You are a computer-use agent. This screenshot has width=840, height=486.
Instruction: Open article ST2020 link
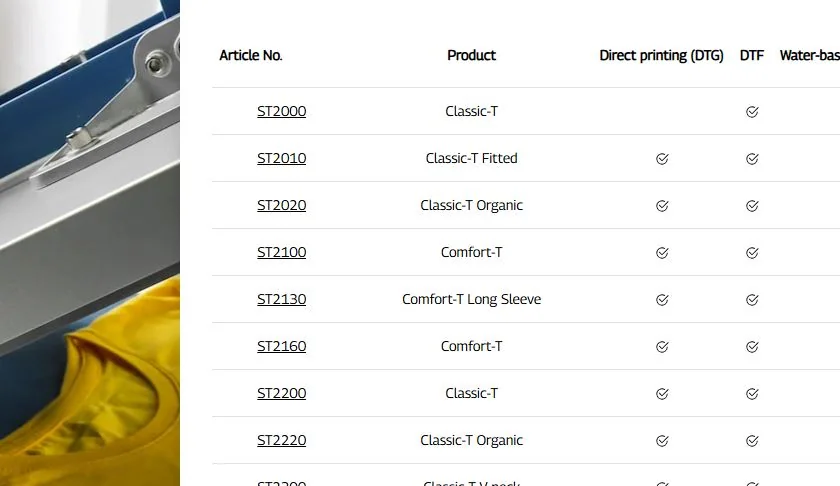click(x=281, y=205)
